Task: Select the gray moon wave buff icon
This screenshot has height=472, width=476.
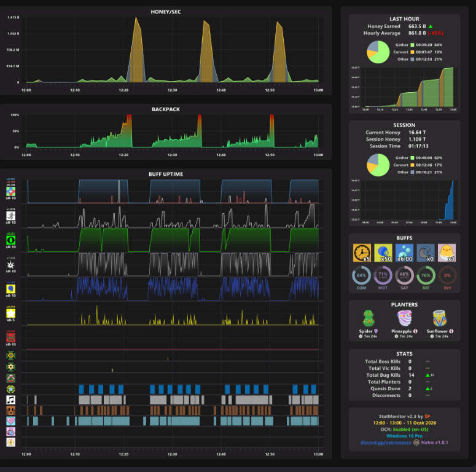Action: [x=426, y=253]
